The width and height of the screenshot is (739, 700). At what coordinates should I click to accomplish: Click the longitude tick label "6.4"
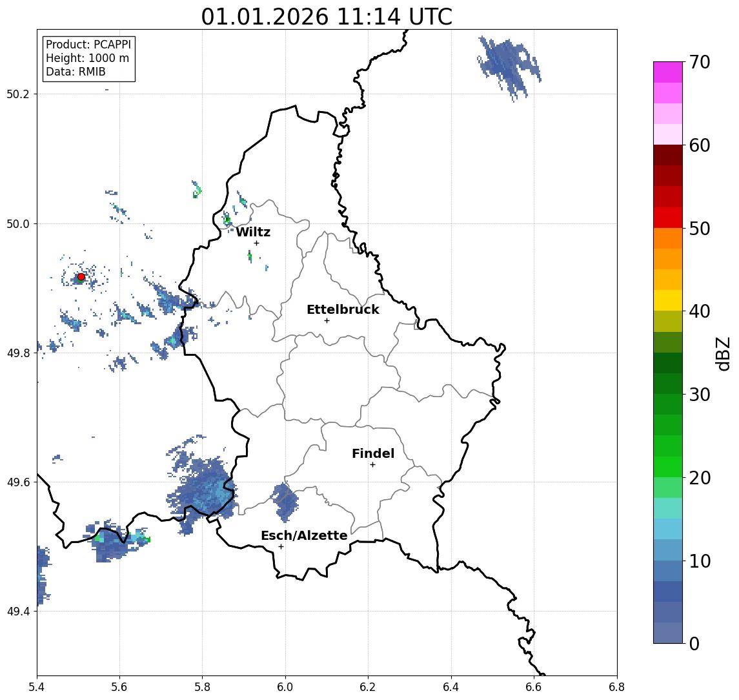click(451, 687)
